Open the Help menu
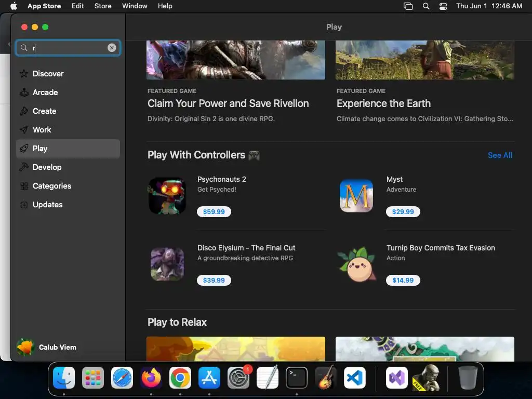 point(165,6)
